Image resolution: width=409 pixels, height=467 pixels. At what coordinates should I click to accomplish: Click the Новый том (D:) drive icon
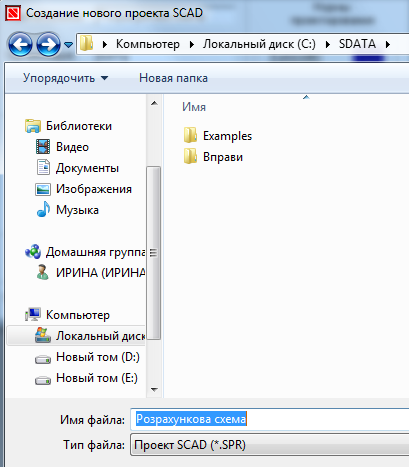pyautogui.click(x=43, y=359)
